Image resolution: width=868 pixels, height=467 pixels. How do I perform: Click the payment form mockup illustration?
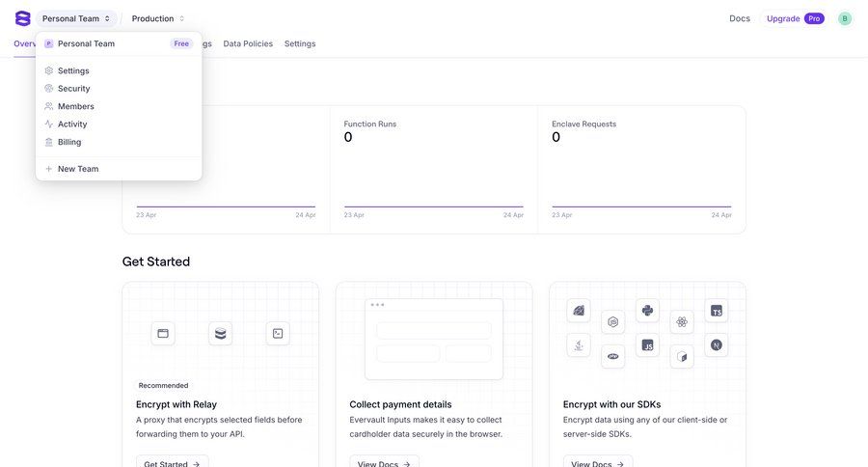click(434, 339)
